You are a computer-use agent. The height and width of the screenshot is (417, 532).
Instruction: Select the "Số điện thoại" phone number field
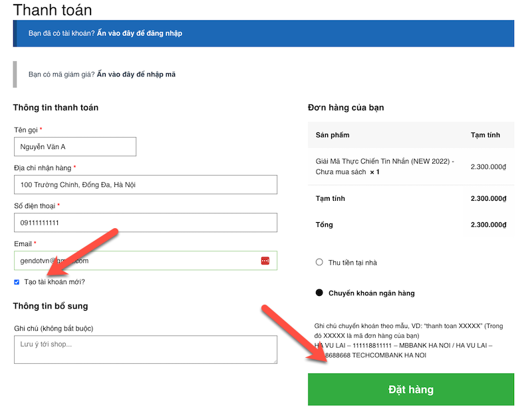pyautogui.click(x=146, y=223)
